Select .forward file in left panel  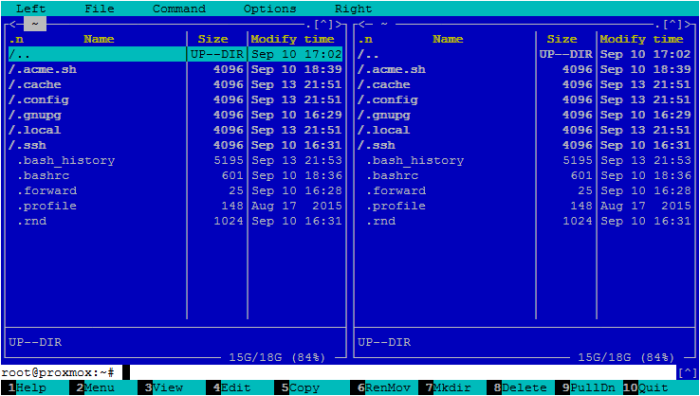pos(175,191)
